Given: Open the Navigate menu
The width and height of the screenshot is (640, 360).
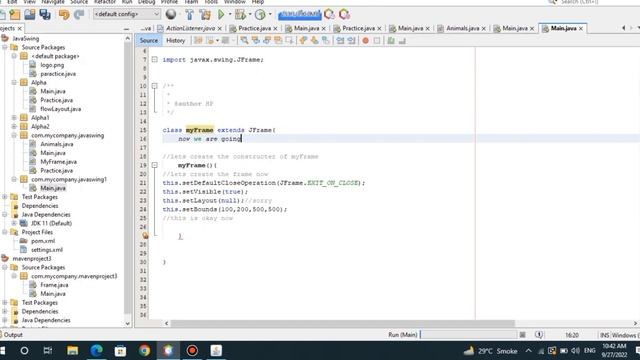Looking at the screenshot, I should pyautogui.click(x=53, y=2).
